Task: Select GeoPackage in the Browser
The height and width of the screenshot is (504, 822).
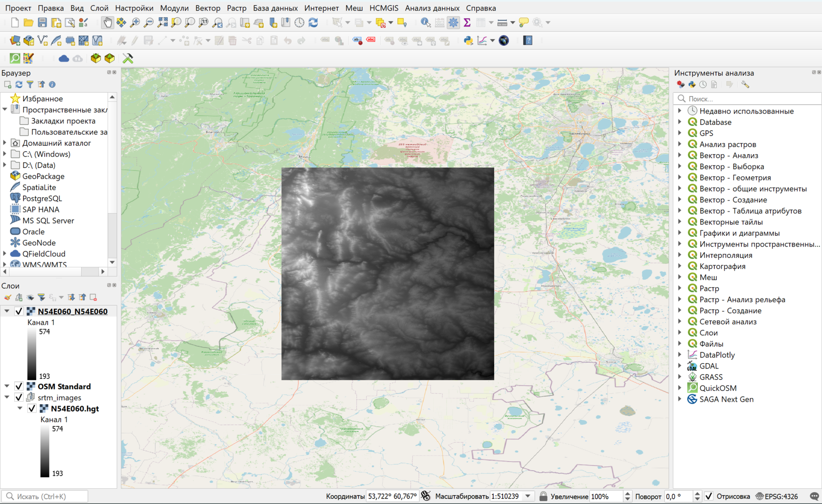Action: (x=43, y=176)
